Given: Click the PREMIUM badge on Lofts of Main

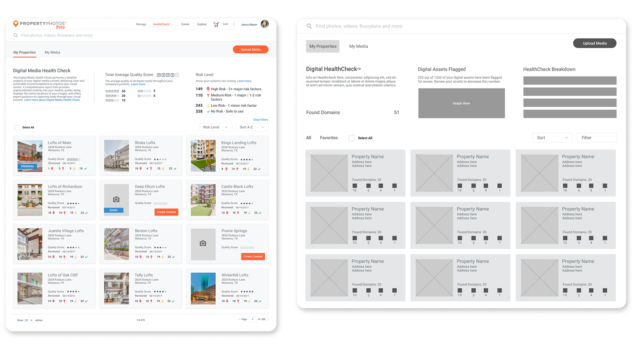Looking at the screenshot, I should tap(27, 166).
